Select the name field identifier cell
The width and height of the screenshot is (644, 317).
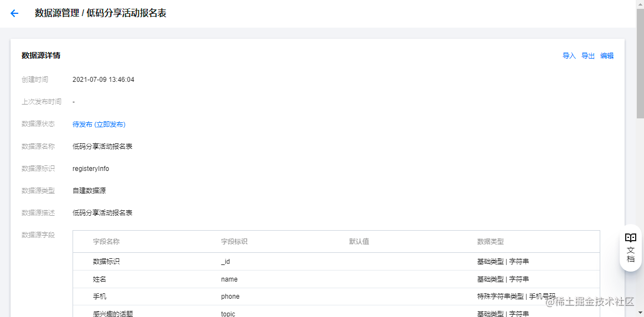(x=229, y=279)
